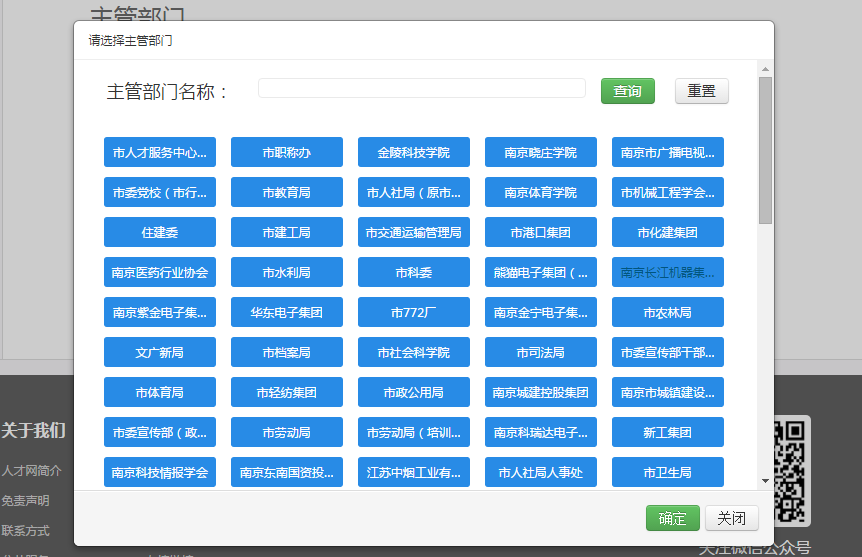
Task: Select the 市职称办 department
Action: [x=286, y=153]
